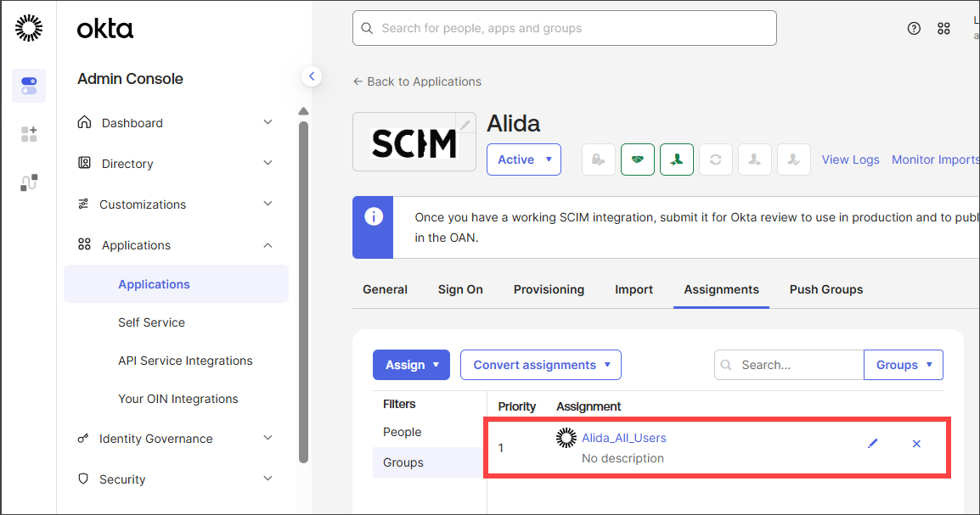The image size is (980, 515).
Task: Remove the Alida_All_Users assignment with X
Action: 916,443
